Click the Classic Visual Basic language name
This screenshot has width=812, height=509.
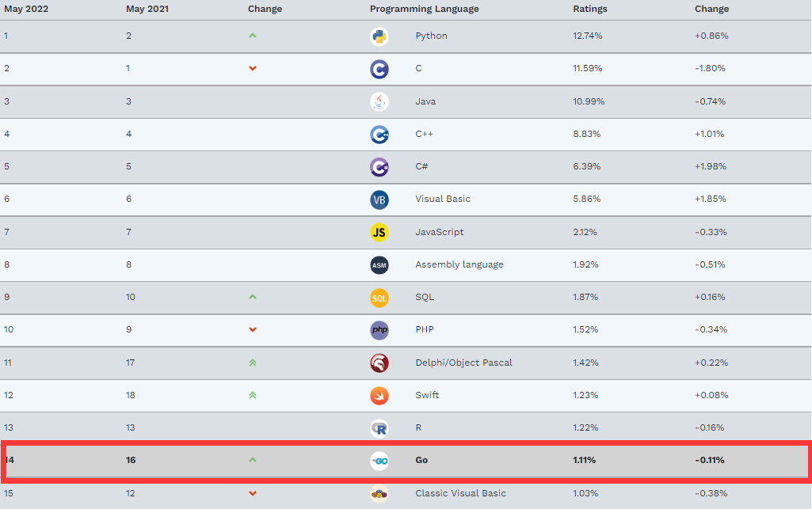[460, 493]
